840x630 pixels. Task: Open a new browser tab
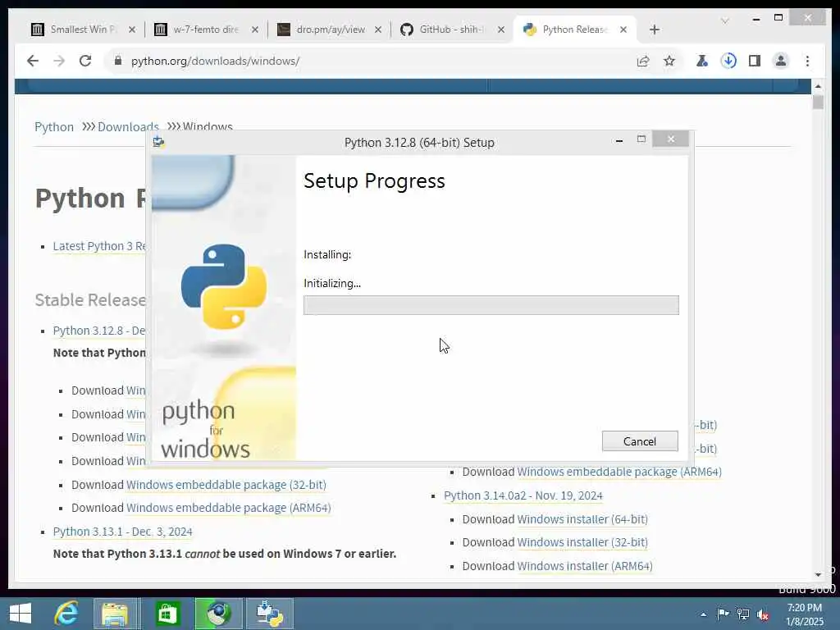pyautogui.click(x=654, y=30)
